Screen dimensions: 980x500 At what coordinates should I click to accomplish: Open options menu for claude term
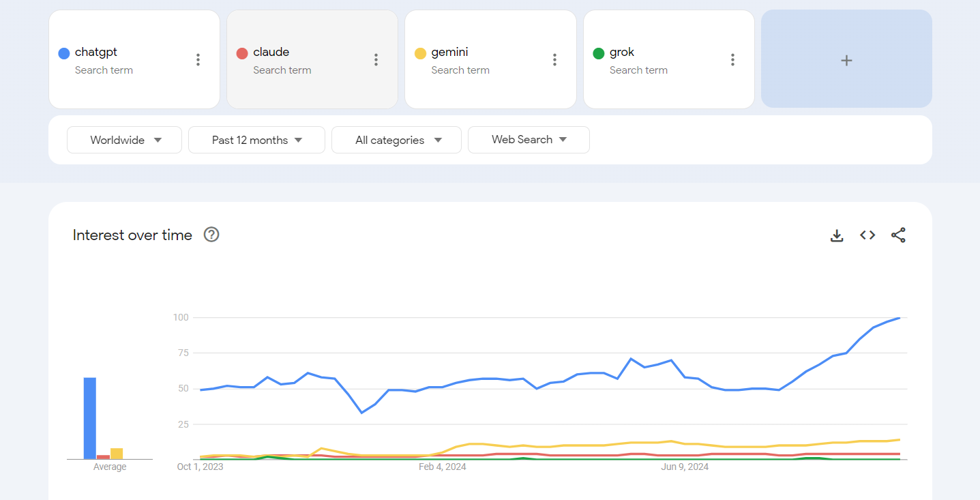(x=376, y=60)
